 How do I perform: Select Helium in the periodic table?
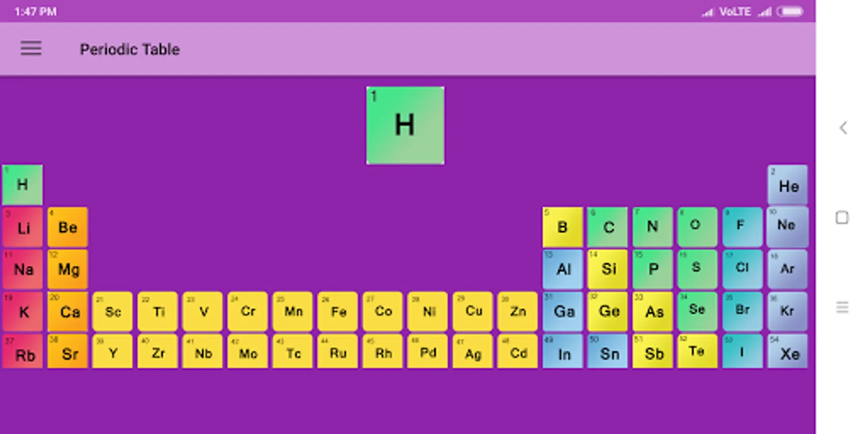(x=787, y=185)
